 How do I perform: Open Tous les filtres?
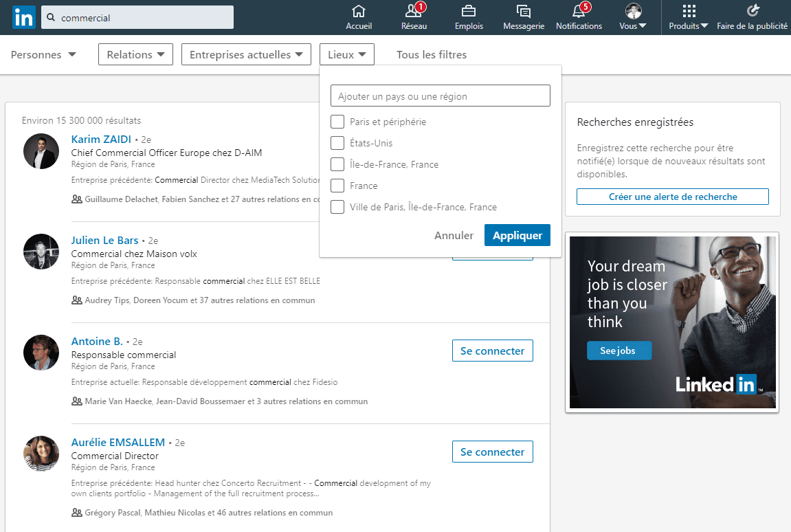click(432, 55)
